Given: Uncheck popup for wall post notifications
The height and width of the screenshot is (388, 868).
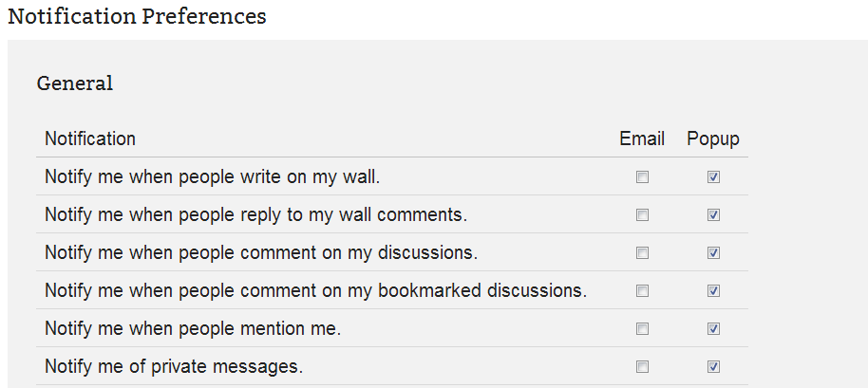Looking at the screenshot, I should tap(713, 177).
